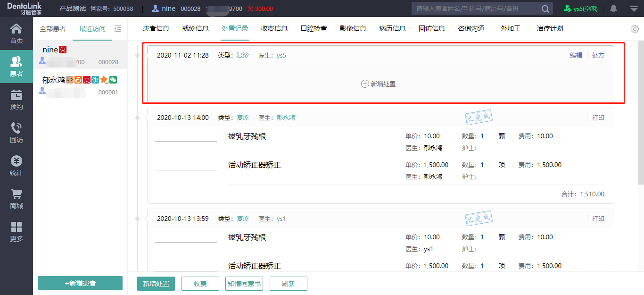Viewport: 644px width, 295px height.
Task: Click the +新增患者 button
Action: point(80,283)
